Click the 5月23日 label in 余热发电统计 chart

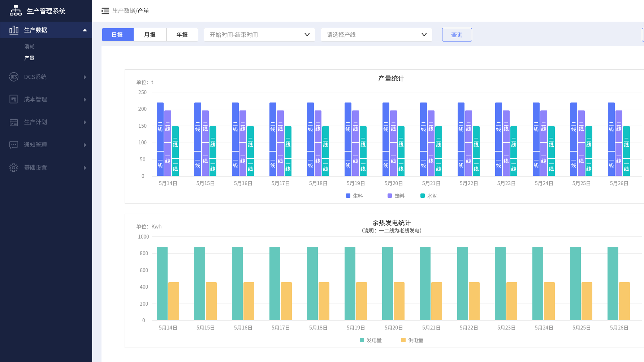(x=506, y=328)
